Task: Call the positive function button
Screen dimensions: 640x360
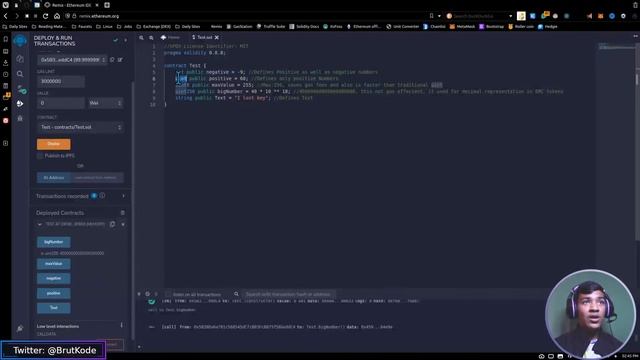Action: coord(53,293)
